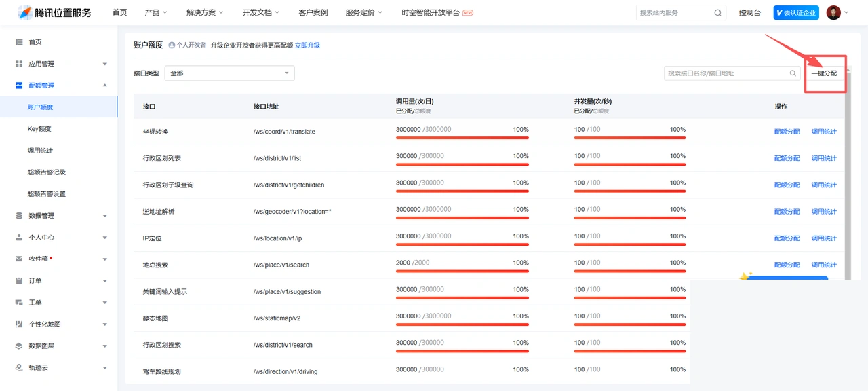Select Key额度 in the sidebar
The image size is (868, 391).
[39, 129]
